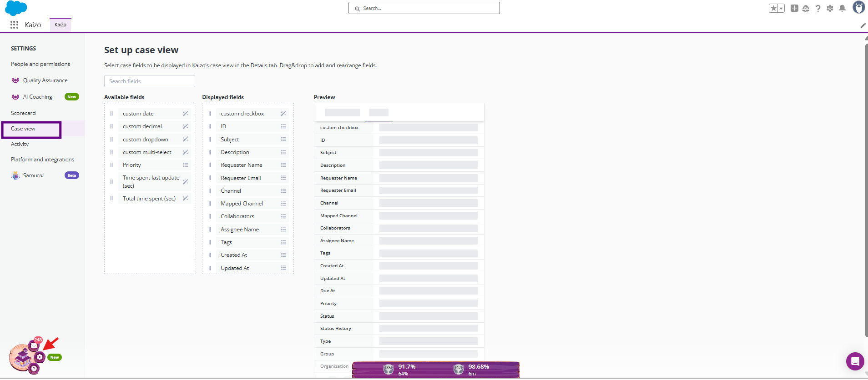Open the Salesforce help question mark
868x380 pixels.
point(818,8)
